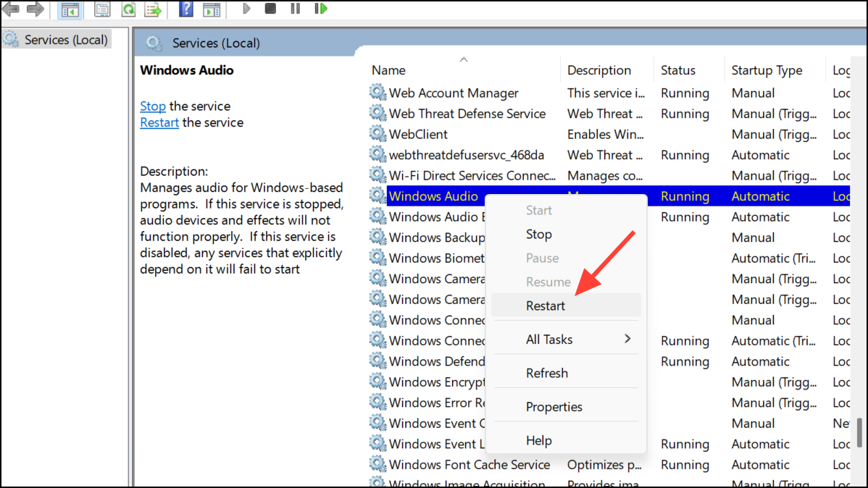Sort by the Name column header
The image size is (868, 488).
[x=388, y=70]
